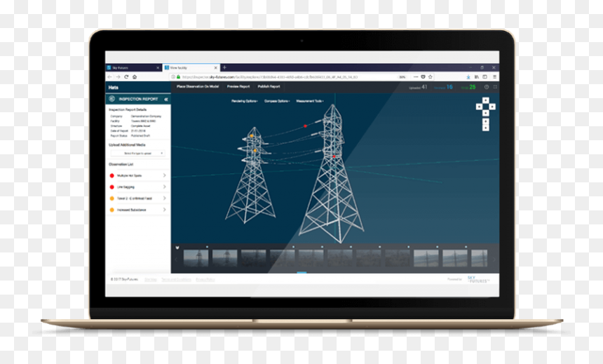
Task: Open the page actions three-dot menu
Action: click(x=416, y=77)
